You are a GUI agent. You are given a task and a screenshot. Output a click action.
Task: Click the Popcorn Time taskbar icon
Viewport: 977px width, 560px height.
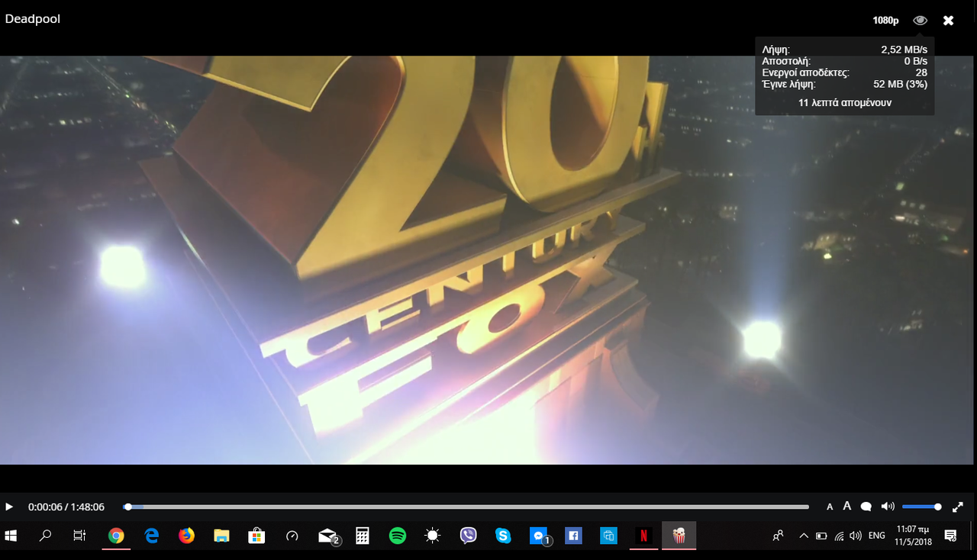679,536
